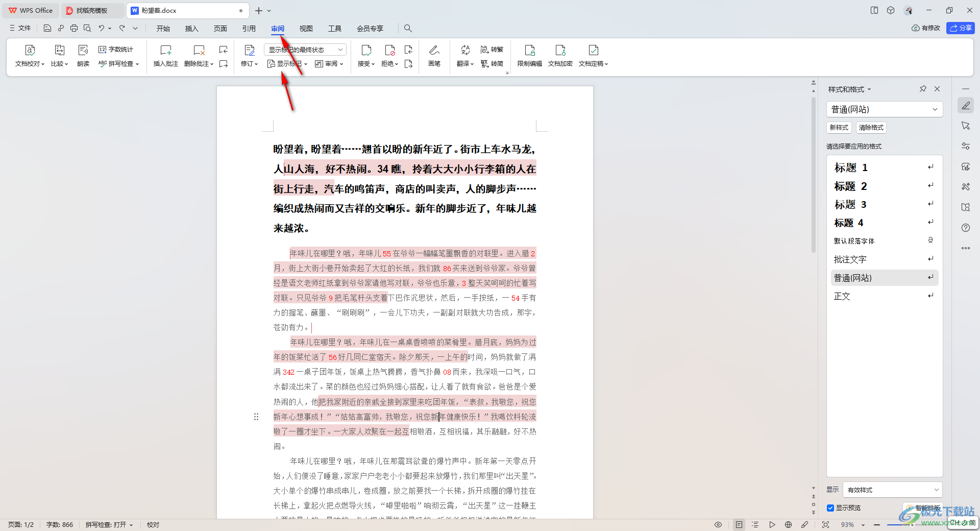The height and width of the screenshot is (531, 980).
Task: Pin the 样式和格式 panel
Action: pos(923,89)
